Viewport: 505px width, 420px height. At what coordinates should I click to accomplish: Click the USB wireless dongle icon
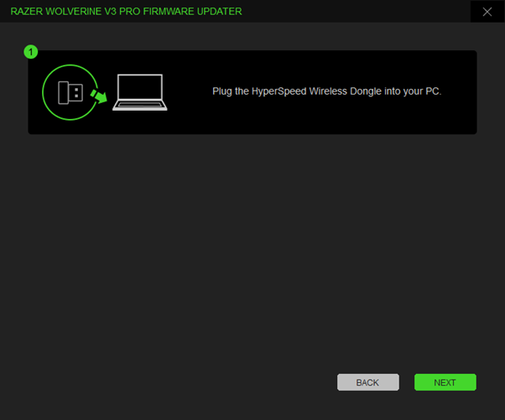[x=70, y=92]
